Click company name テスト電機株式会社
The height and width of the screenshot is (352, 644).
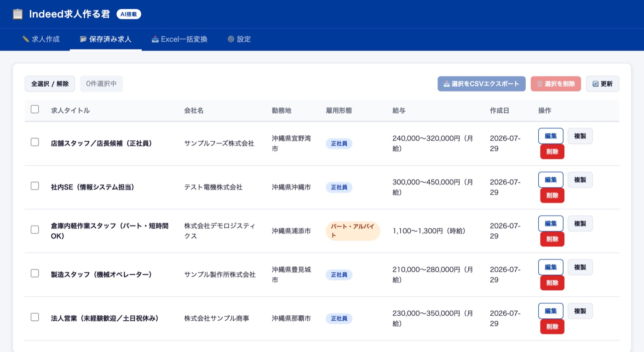pyautogui.click(x=213, y=187)
